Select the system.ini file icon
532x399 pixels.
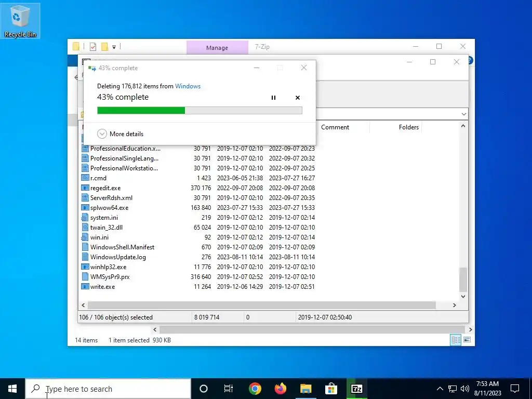pos(85,218)
